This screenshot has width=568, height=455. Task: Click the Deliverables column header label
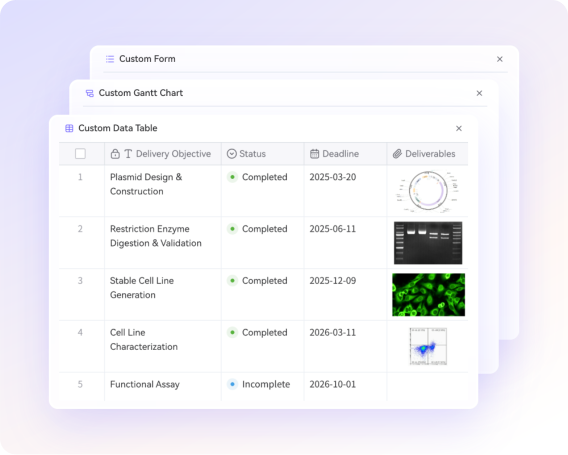(x=430, y=154)
